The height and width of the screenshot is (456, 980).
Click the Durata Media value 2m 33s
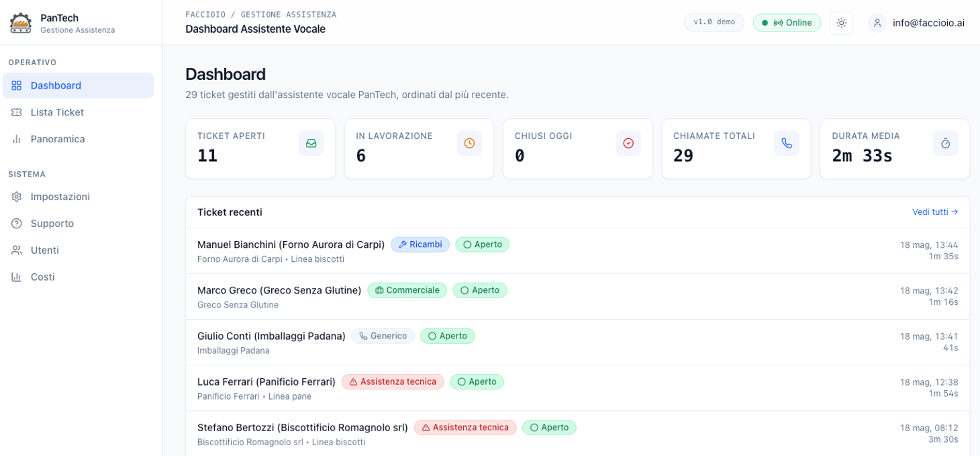coord(862,156)
